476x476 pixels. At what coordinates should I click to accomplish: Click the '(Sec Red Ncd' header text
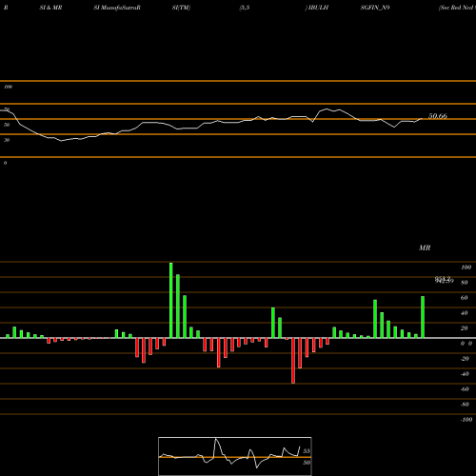pyautogui.click(x=456, y=8)
